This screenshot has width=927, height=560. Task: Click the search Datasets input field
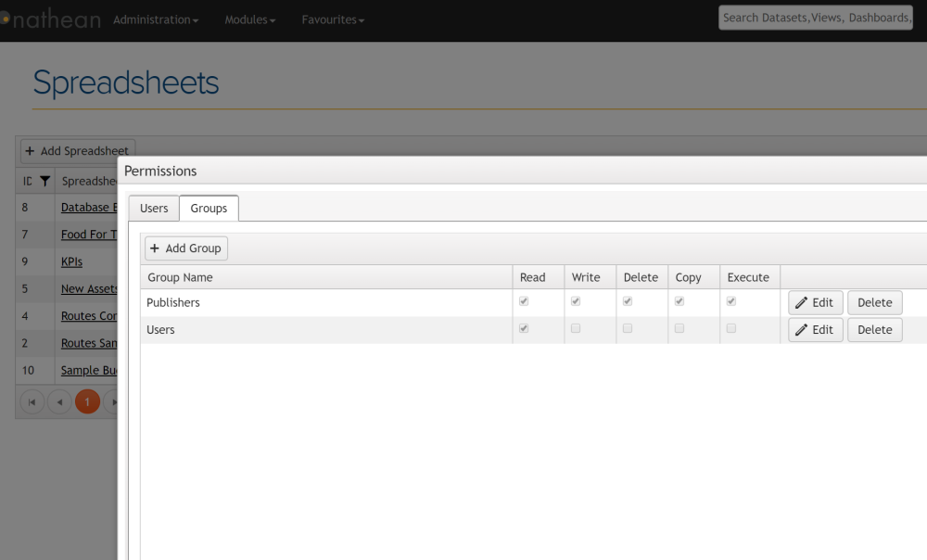(814, 17)
